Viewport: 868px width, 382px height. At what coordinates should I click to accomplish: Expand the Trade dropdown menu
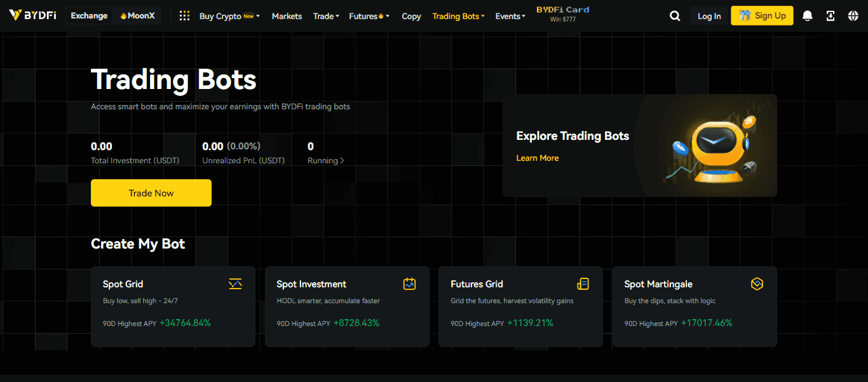(326, 16)
